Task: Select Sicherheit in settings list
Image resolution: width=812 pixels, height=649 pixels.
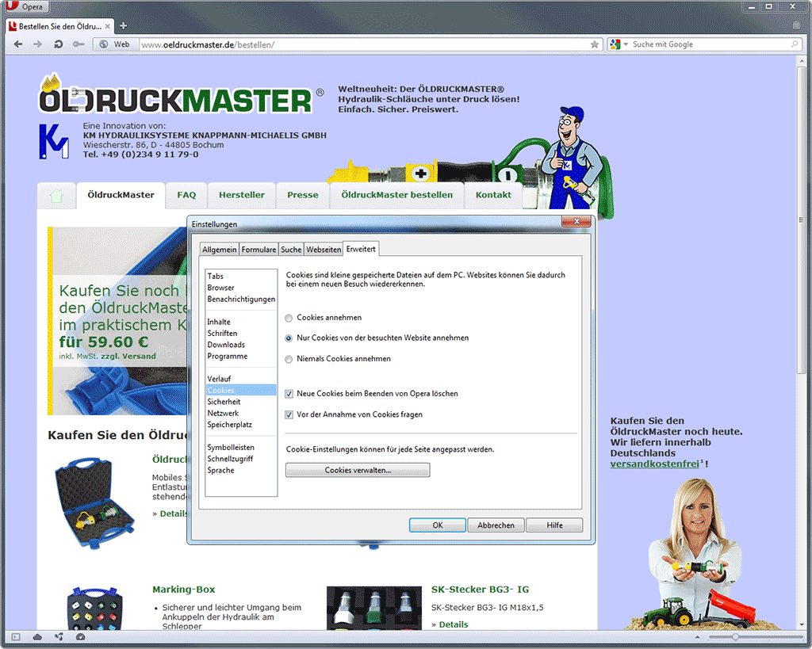Action: [x=241, y=402]
